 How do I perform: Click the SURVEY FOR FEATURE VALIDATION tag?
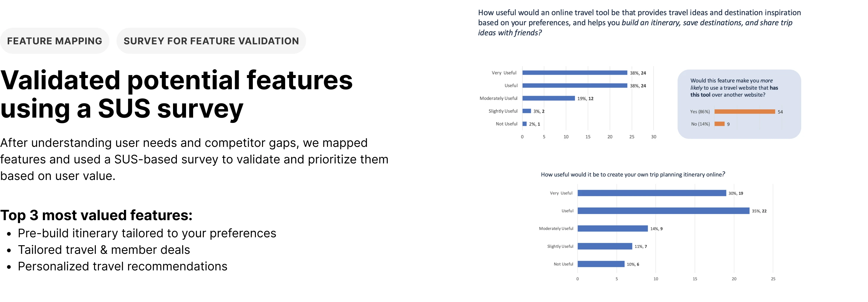click(211, 41)
